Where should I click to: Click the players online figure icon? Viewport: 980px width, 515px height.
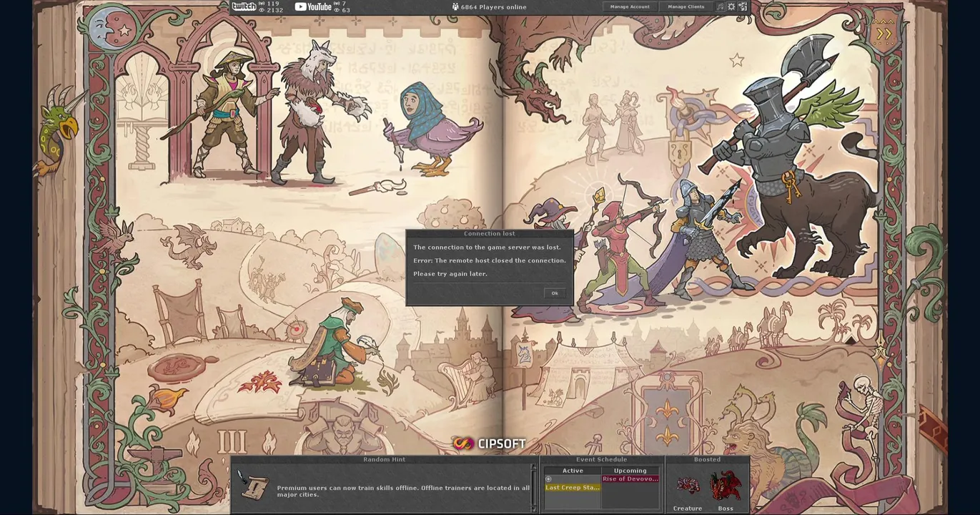455,7
